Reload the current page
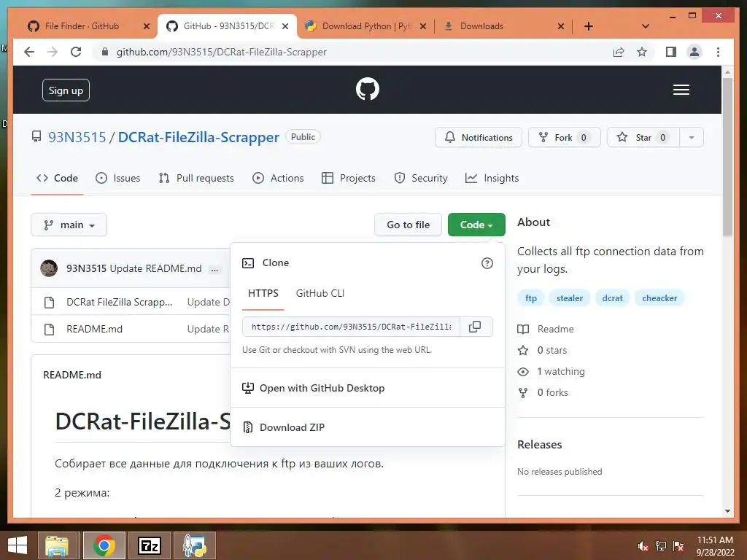This screenshot has width=747, height=560. tap(76, 52)
